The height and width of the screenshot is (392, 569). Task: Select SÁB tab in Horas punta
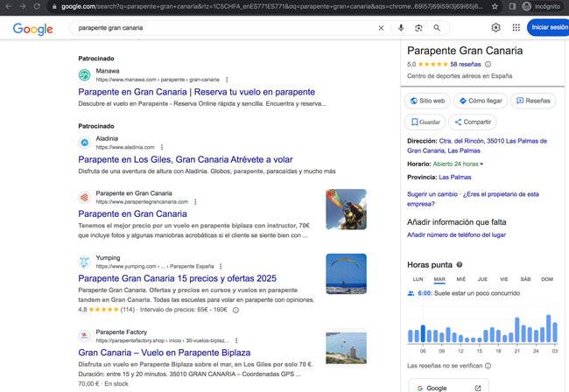(525, 279)
